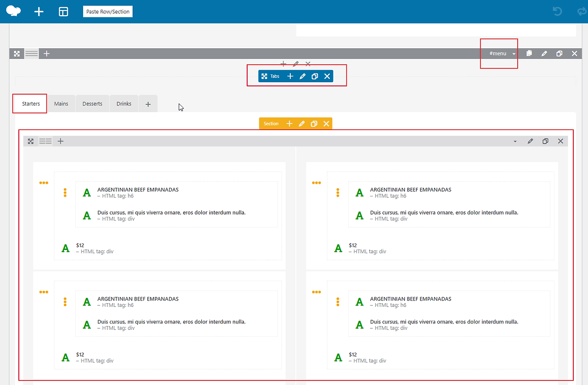Viewport: 588px width, 385px height.
Task: Click the move handle of the Tabs element
Action: click(x=264, y=76)
